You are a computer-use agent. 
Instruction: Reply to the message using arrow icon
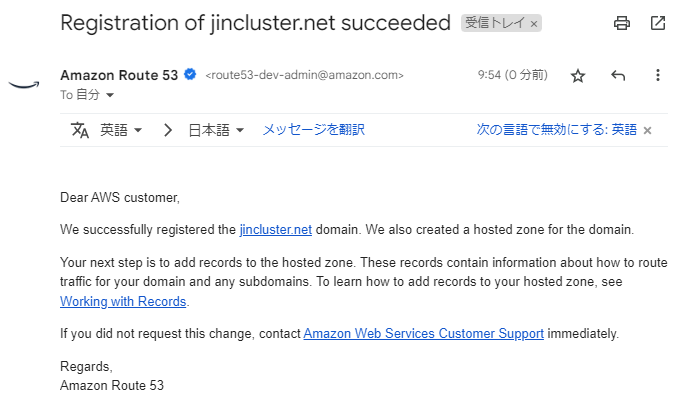pos(618,75)
